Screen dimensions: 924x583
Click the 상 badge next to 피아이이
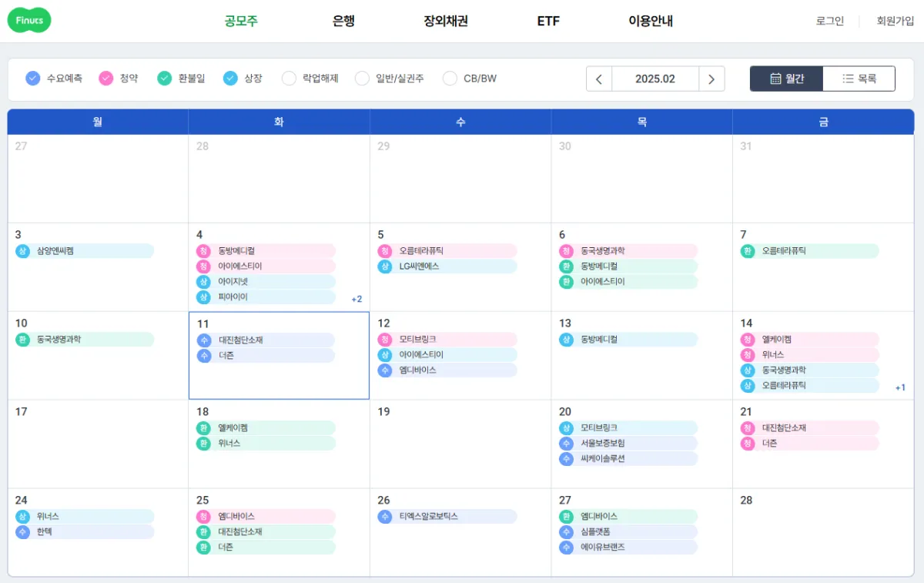click(x=203, y=297)
